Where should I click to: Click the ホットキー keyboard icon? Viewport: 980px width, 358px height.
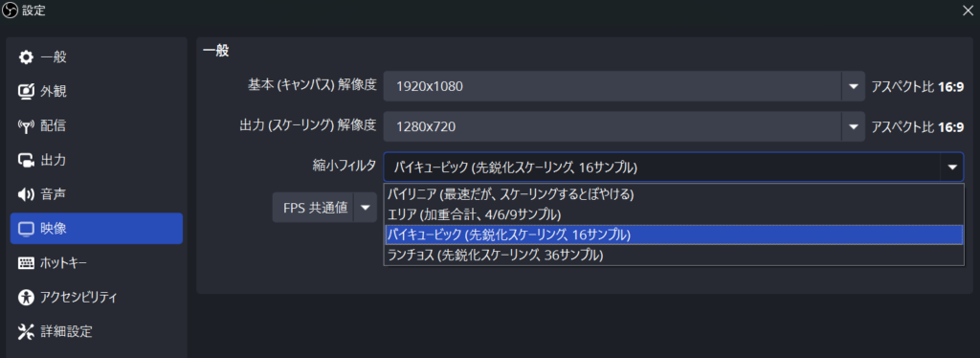tap(26, 263)
